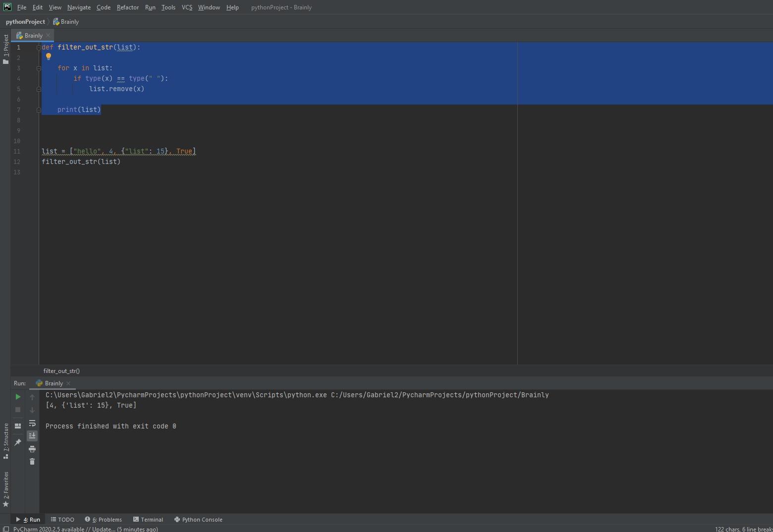Click the Restore Layout icon in Run panel
773x532 pixels.
pos(18,426)
